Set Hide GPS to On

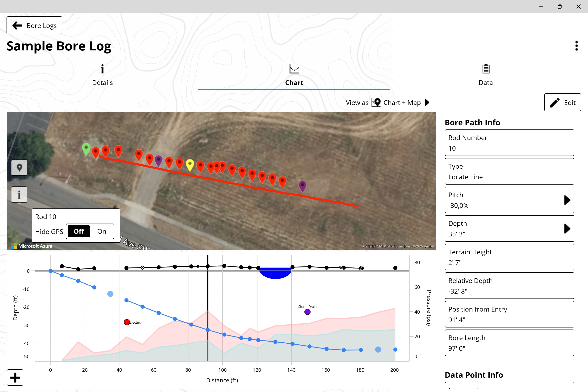click(102, 231)
